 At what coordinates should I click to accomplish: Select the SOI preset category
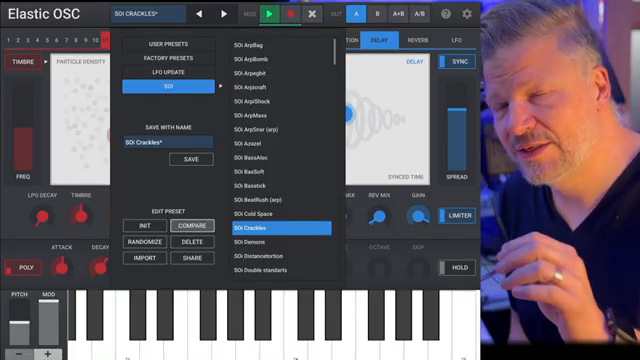coord(169,86)
